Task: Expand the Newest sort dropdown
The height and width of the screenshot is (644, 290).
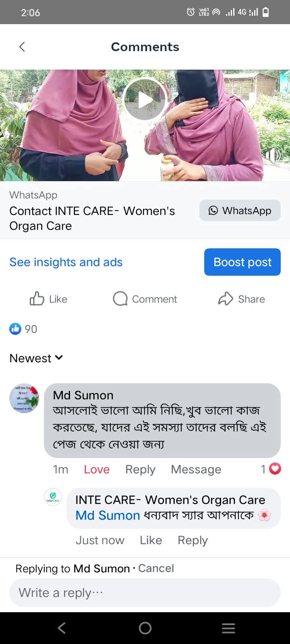Action: (36, 358)
